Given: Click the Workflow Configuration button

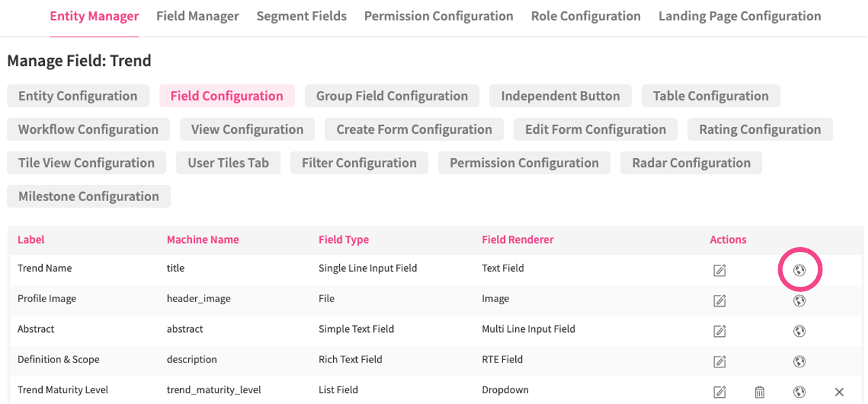Looking at the screenshot, I should 88,129.
